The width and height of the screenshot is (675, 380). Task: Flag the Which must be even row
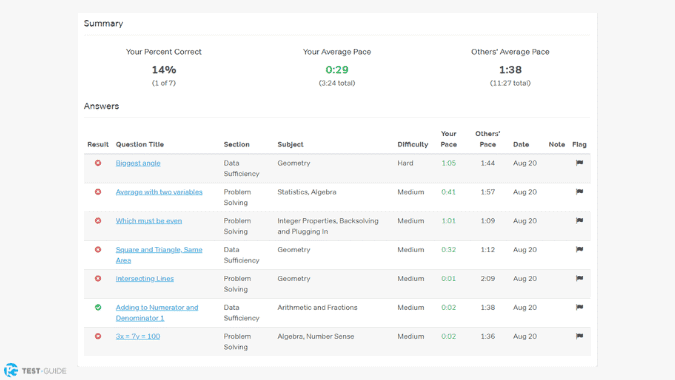tap(579, 221)
